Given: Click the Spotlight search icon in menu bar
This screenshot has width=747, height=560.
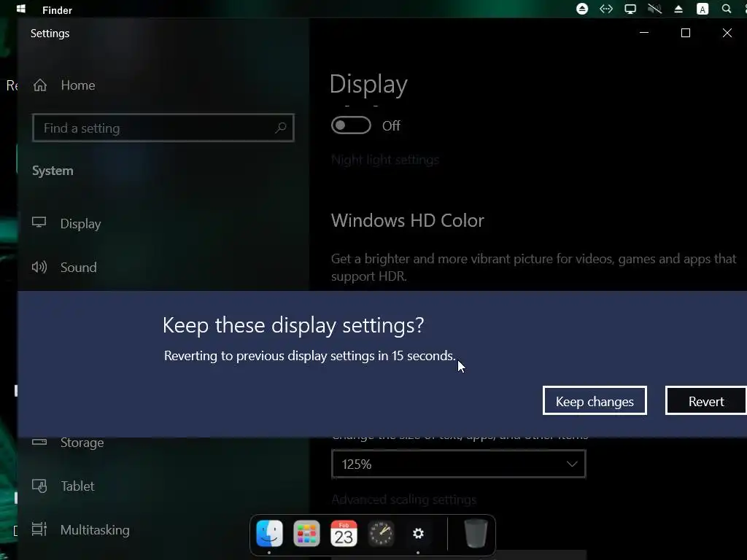Looking at the screenshot, I should click(726, 9).
